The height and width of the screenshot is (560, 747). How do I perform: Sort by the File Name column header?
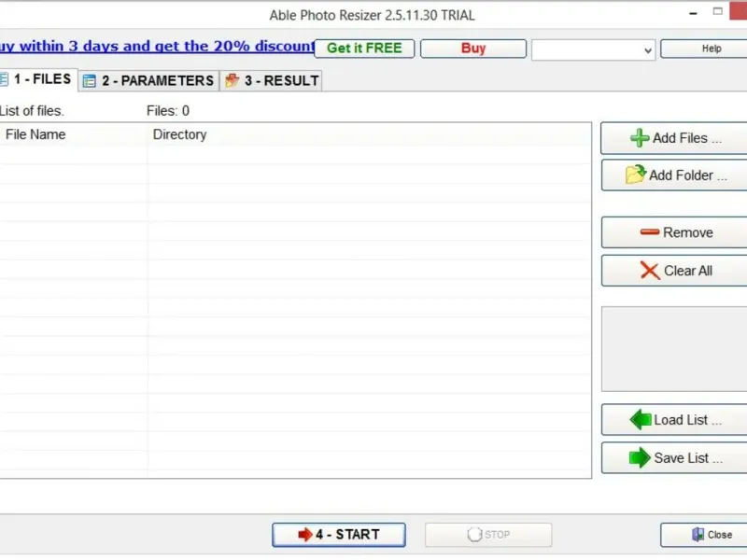pyautogui.click(x=74, y=134)
